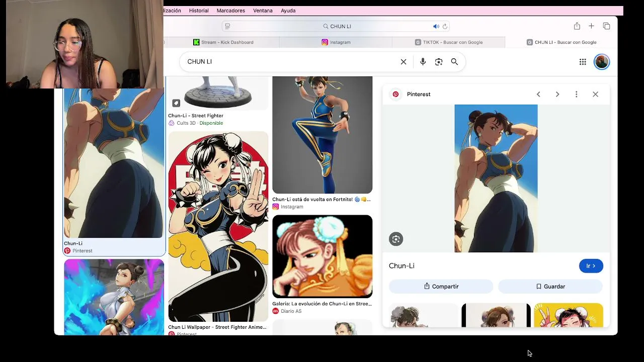The image size is (644, 362).
Task: Click the Kick favicon on Stream tab
Action: pyautogui.click(x=196, y=42)
